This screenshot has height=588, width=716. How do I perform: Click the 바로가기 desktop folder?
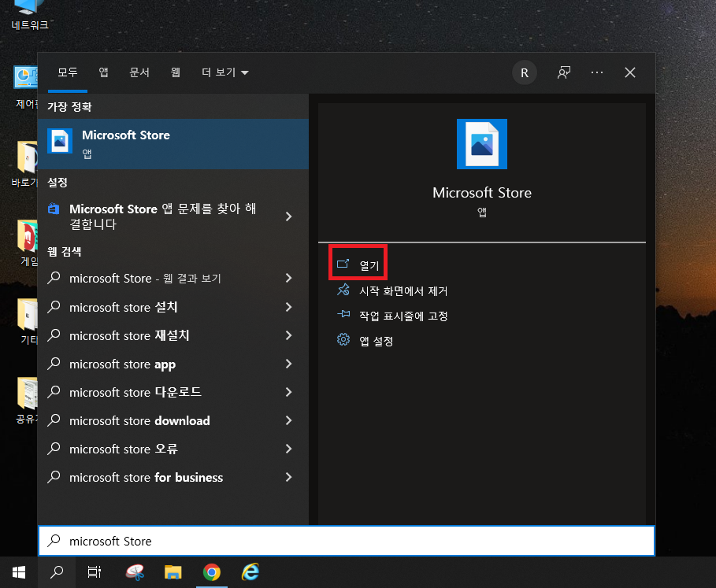pos(25,165)
